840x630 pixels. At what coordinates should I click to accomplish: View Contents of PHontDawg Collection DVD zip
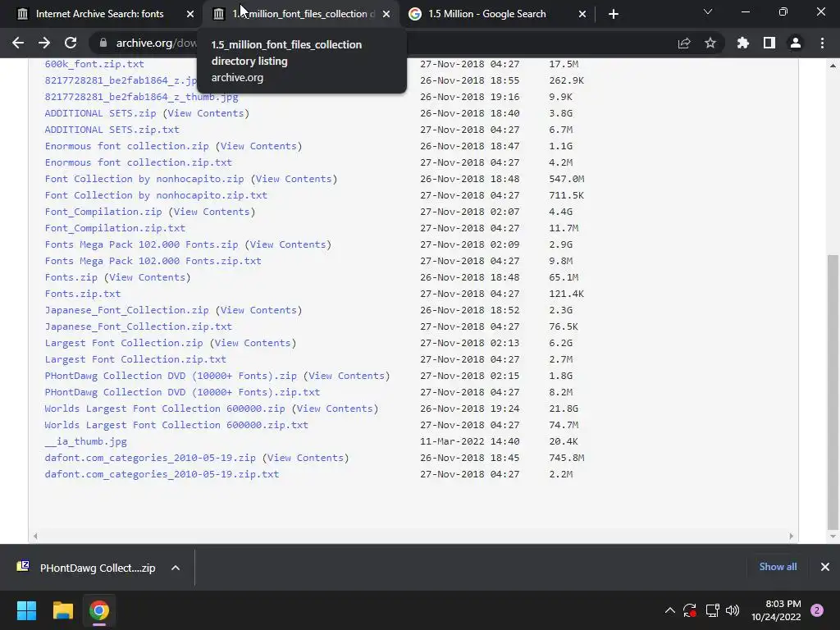(x=347, y=376)
